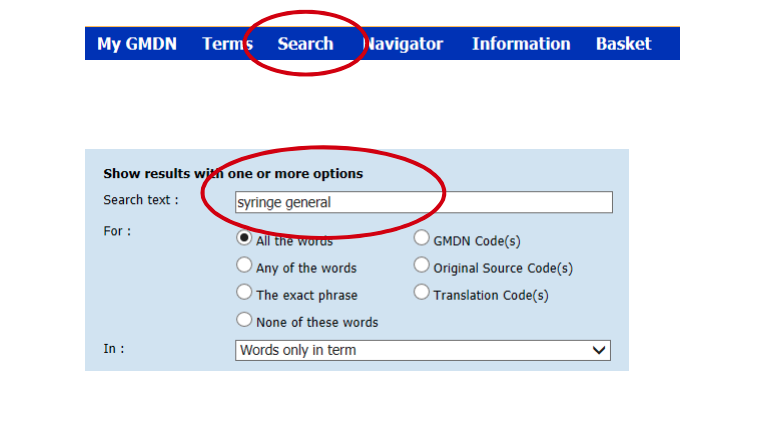Select 'Translation Code(s)' radio button

pos(422,293)
